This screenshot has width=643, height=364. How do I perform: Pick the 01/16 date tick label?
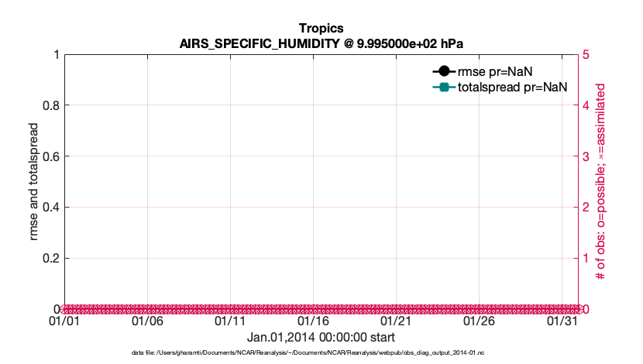313,321
